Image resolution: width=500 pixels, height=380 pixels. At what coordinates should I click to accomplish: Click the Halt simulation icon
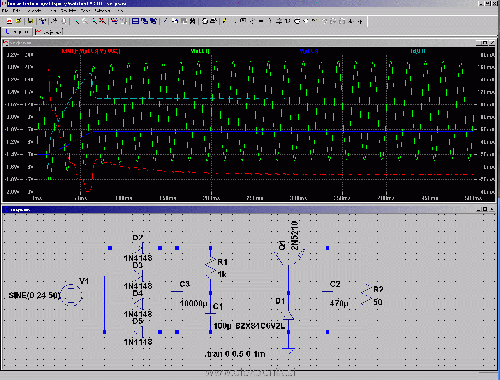click(64, 21)
